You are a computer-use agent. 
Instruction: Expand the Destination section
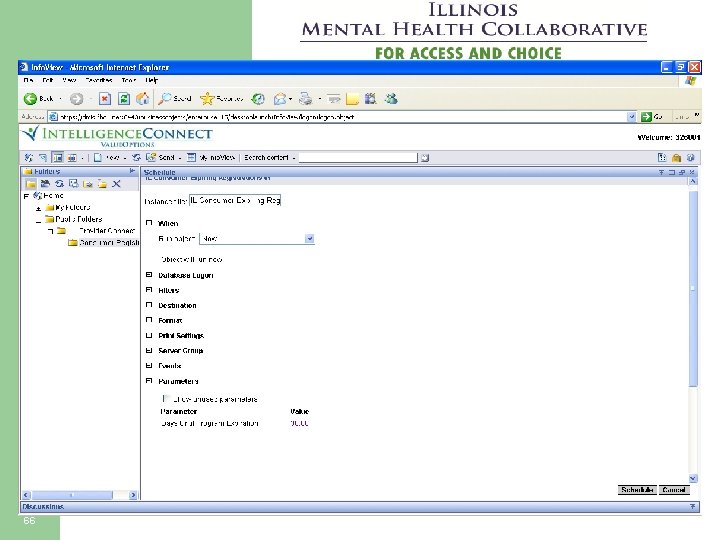point(149,305)
